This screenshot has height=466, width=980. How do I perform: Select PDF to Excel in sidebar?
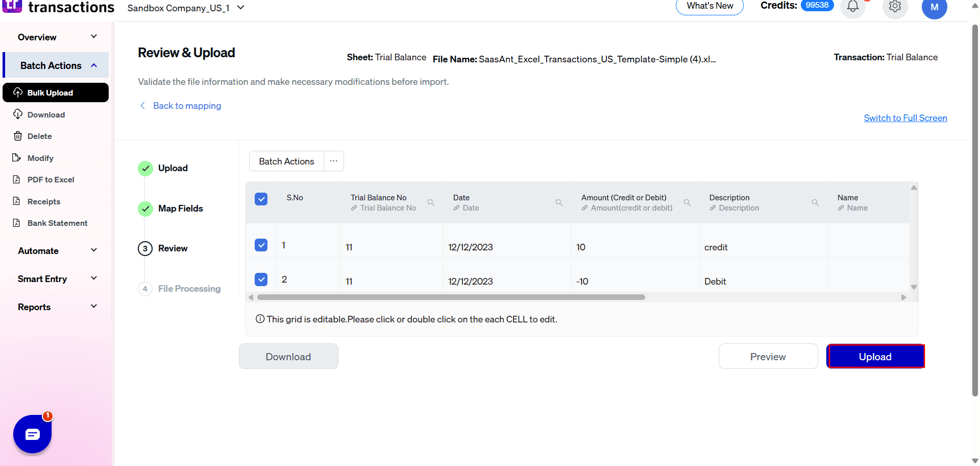(51, 179)
